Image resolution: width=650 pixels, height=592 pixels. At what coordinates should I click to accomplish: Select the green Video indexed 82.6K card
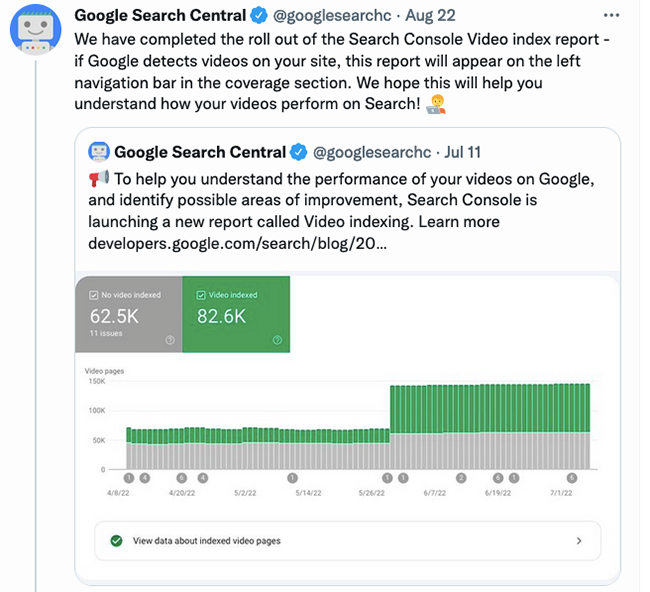[236, 314]
